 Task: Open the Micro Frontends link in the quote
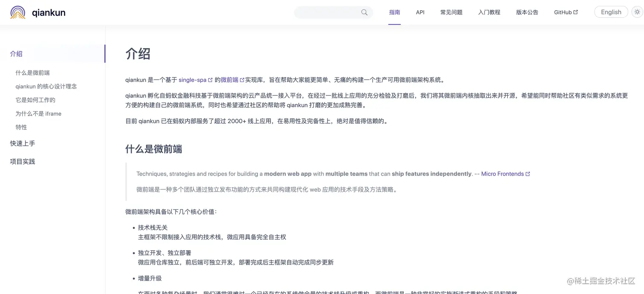pos(503,174)
